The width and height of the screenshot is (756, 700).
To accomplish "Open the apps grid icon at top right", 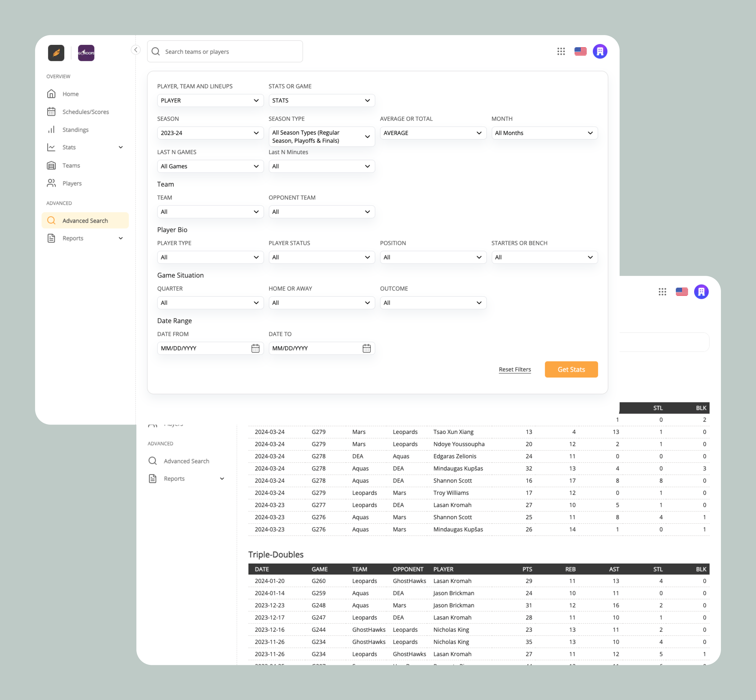I will tap(561, 51).
